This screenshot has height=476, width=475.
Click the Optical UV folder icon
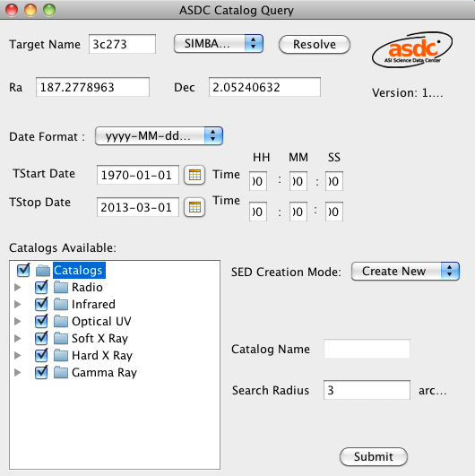[x=61, y=321]
